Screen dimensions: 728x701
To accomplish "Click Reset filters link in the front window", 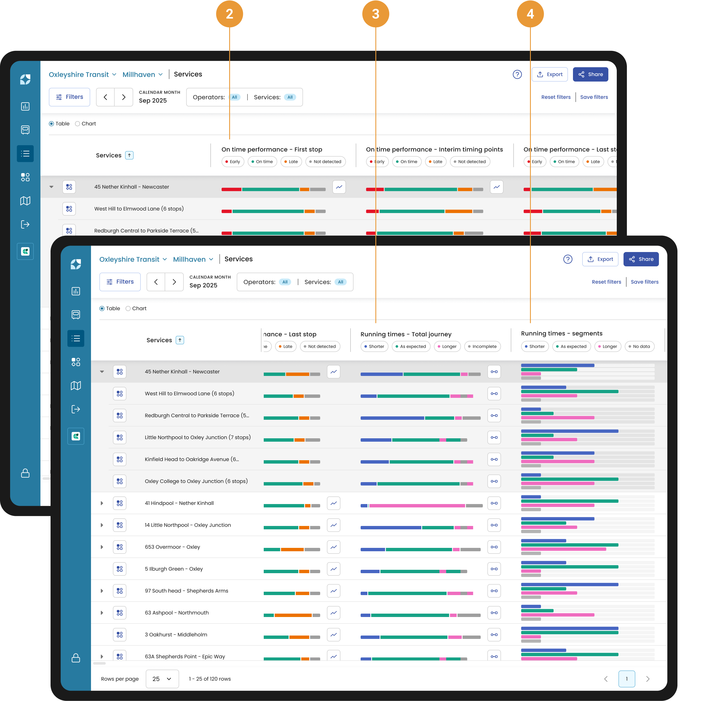I will (606, 282).
